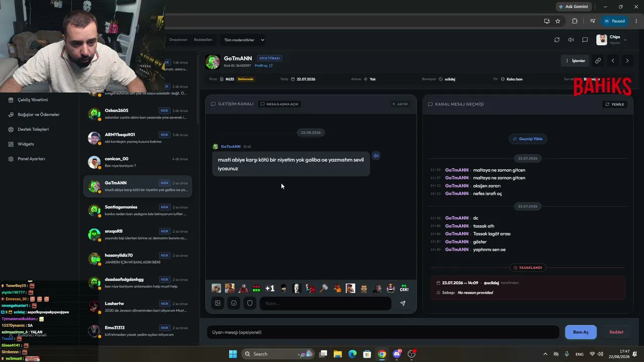Switch to the Reddedilen tab
Screen dimensions: 644x362
tap(203, 40)
